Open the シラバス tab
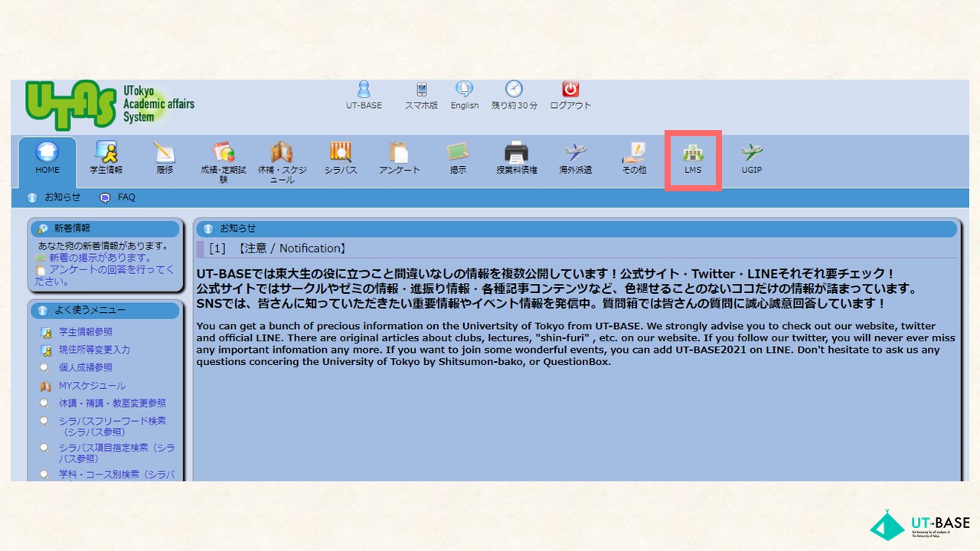Viewport: 980px width, 551px height. point(341,159)
